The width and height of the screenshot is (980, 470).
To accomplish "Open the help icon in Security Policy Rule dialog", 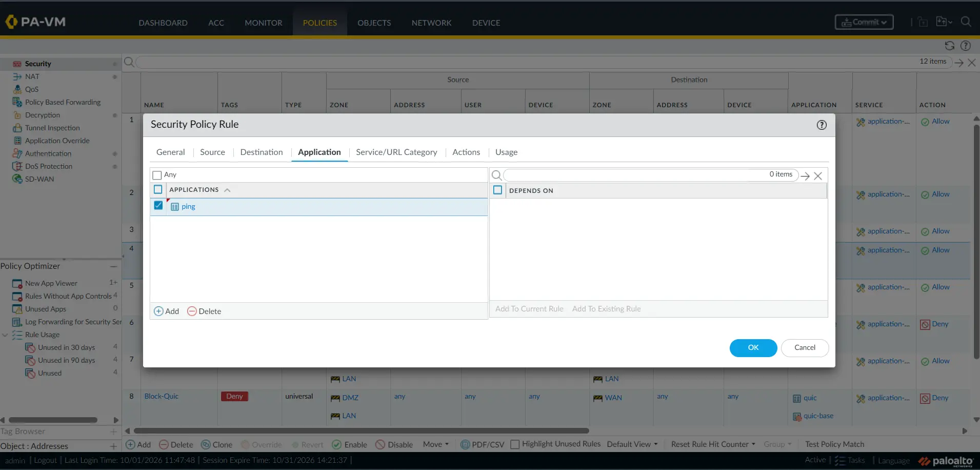I will (822, 125).
